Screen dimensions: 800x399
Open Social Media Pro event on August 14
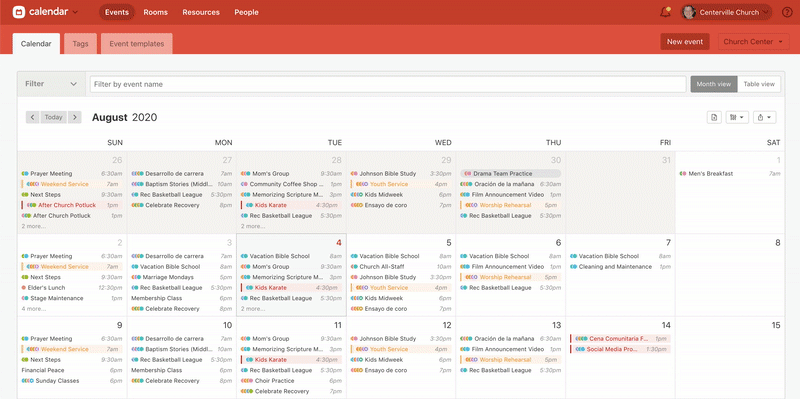(x=620, y=349)
